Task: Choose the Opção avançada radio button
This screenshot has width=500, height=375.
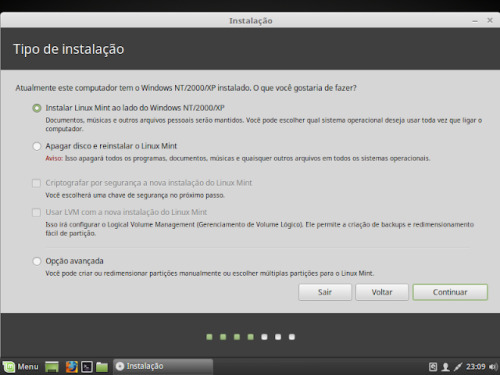Action: [x=37, y=261]
